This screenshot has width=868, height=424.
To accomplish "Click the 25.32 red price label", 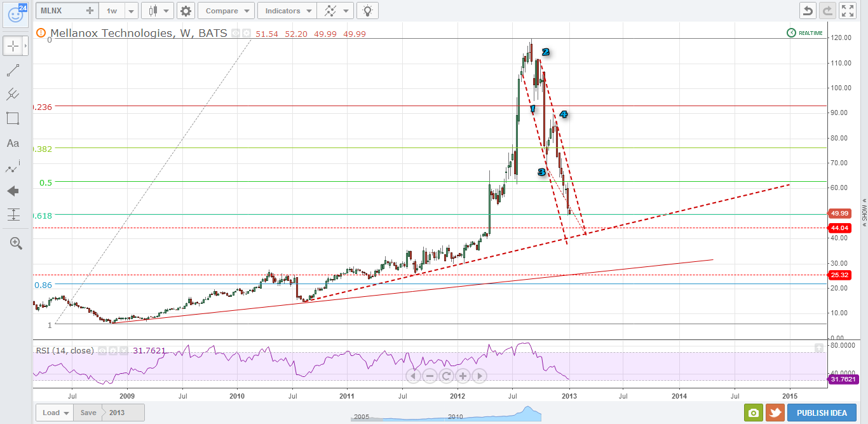I will (840, 275).
